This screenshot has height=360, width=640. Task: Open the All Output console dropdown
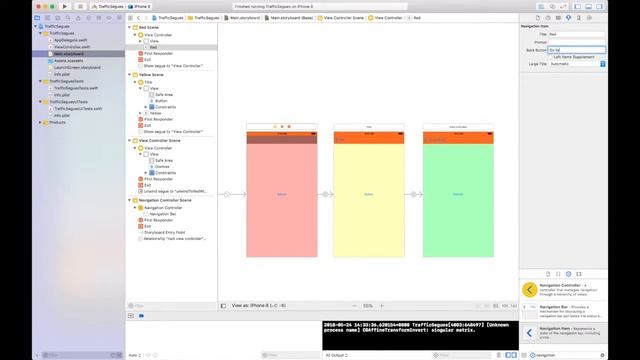click(x=337, y=356)
